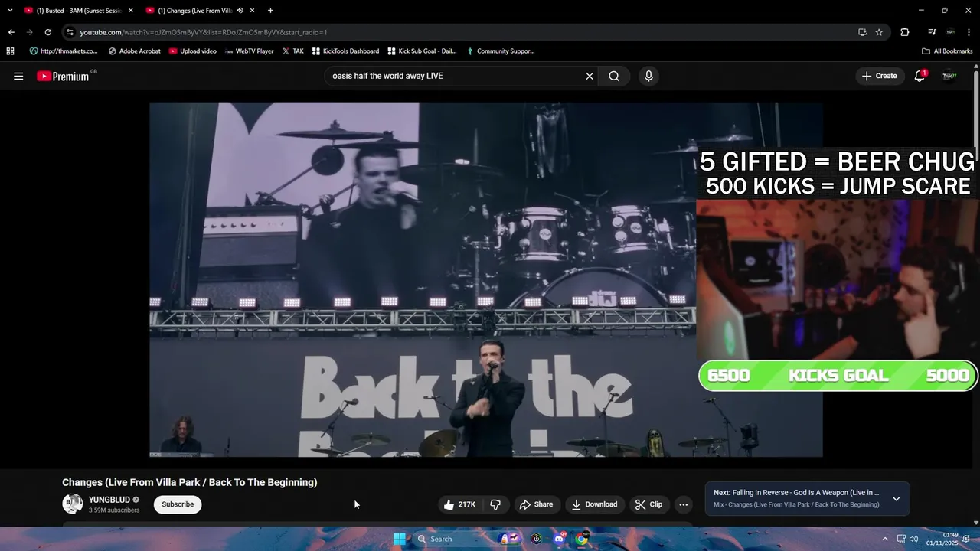Viewport: 980px width, 551px height.
Task: Reload the page
Action: click(x=47, y=32)
